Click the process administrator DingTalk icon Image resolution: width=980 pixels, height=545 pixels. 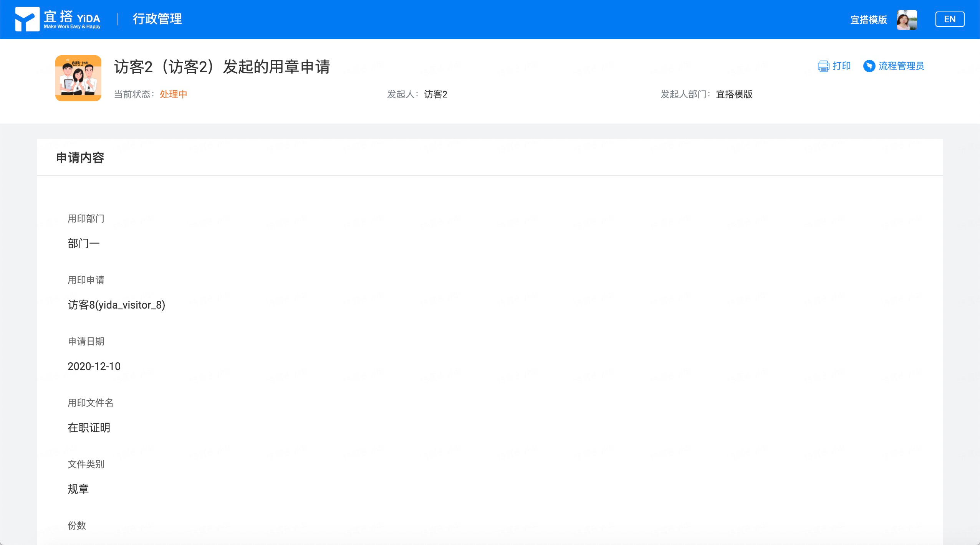click(x=869, y=66)
